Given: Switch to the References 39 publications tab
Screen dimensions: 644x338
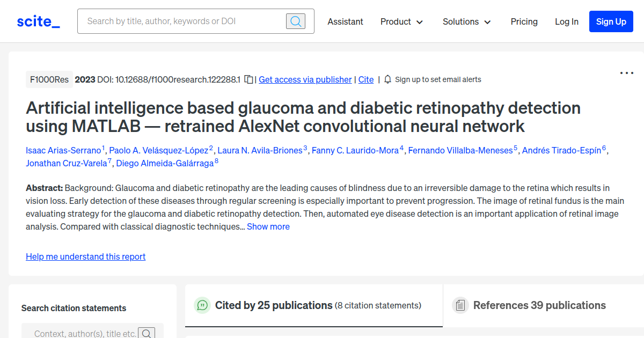Looking at the screenshot, I should pos(539,305).
